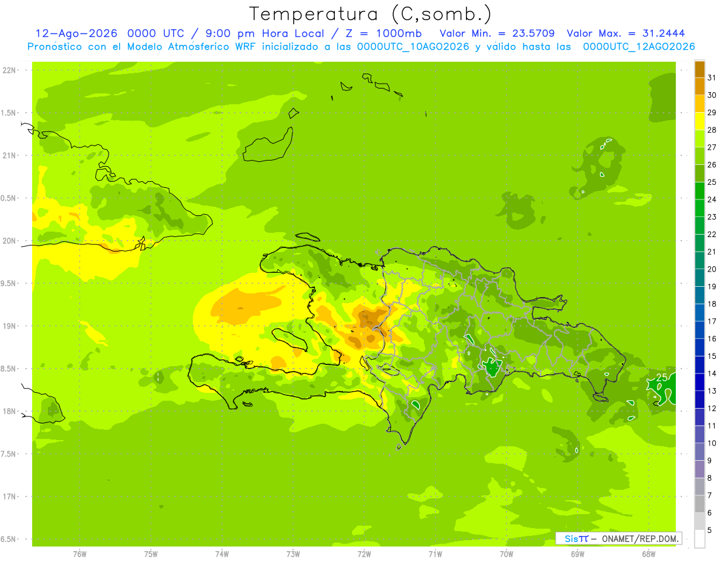Pick the legend swatch between 30 and 31
This screenshot has height=562, width=728.
(699, 87)
